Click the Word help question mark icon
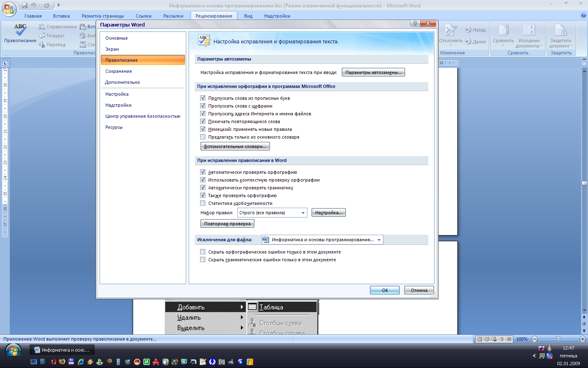Image resolution: width=588 pixels, height=368 pixels. coord(583,16)
